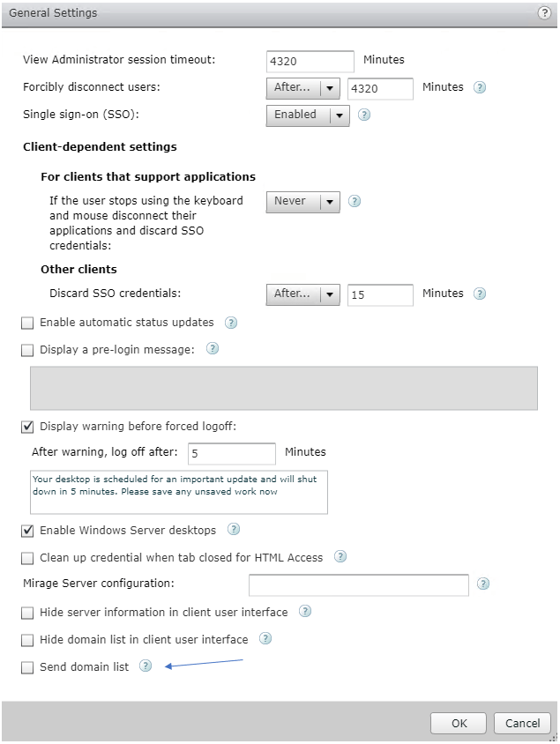The width and height of the screenshot is (560, 744).
Task: Check Hide domain list in client interface
Action: tap(27, 639)
